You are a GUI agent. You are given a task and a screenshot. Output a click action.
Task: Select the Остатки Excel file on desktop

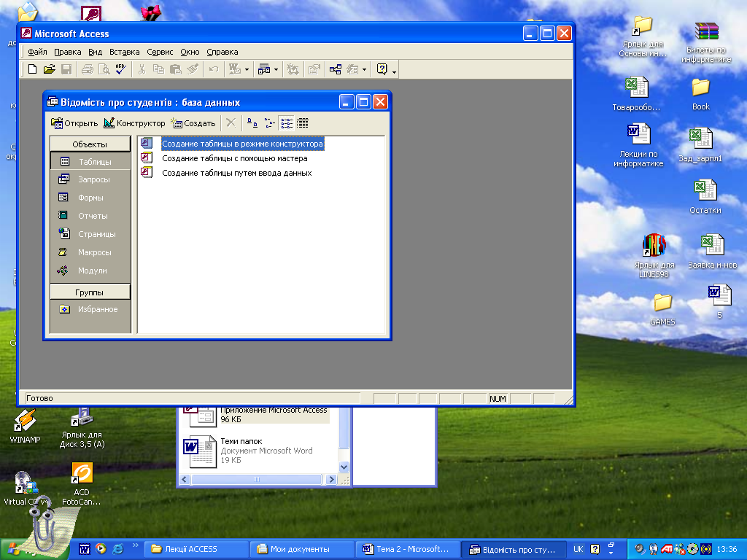(x=705, y=197)
